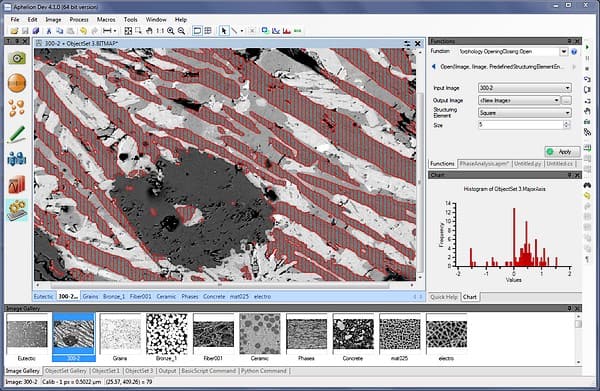Click the blue figures icon in sidebar

pyautogui.click(x=17, y=158)
